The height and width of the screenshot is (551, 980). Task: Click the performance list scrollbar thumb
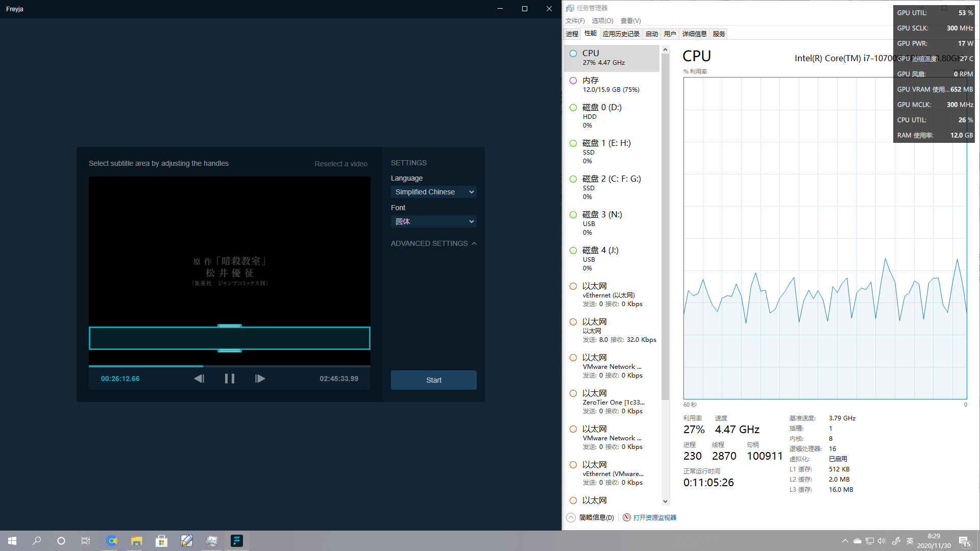pyautogui.click(x=665, y=227)
